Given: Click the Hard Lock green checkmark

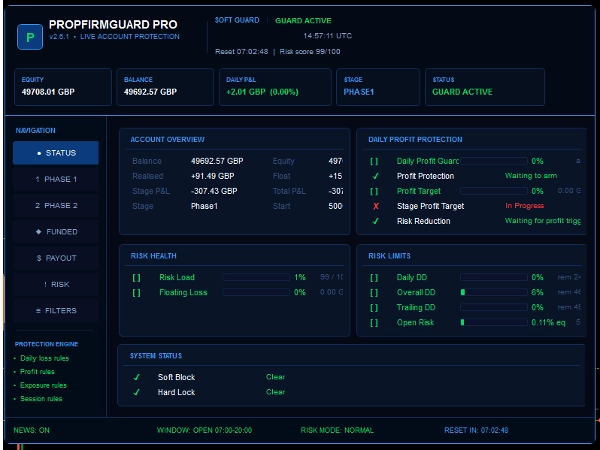Looking at the screenshot, I should pyautogui.click(x=136, y=392).
